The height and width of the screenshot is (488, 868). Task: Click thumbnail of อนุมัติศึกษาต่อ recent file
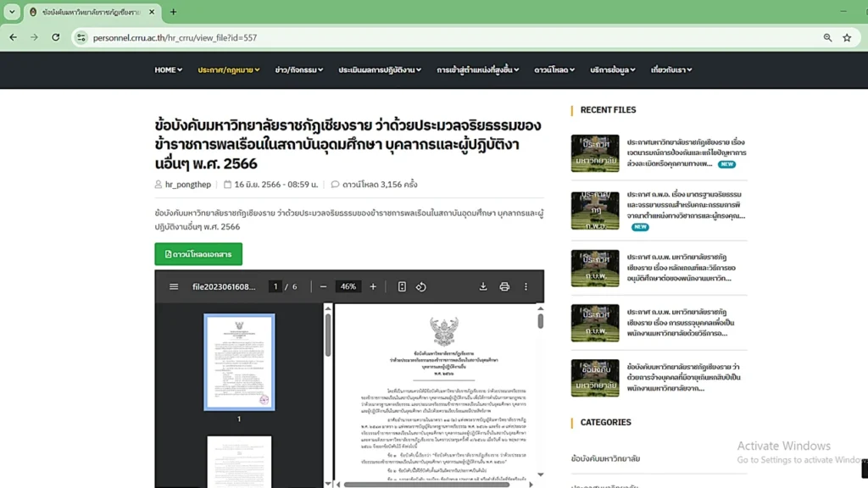point(595,269)
